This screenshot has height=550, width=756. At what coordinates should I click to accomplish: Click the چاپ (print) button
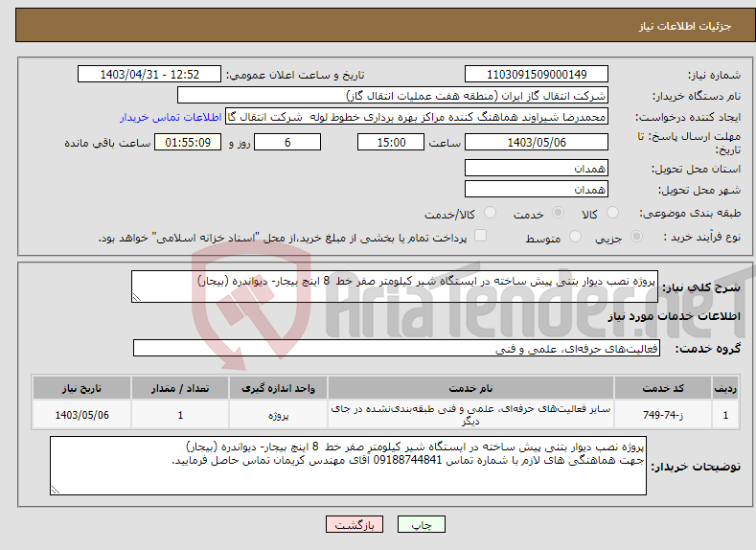coord(421,525)
